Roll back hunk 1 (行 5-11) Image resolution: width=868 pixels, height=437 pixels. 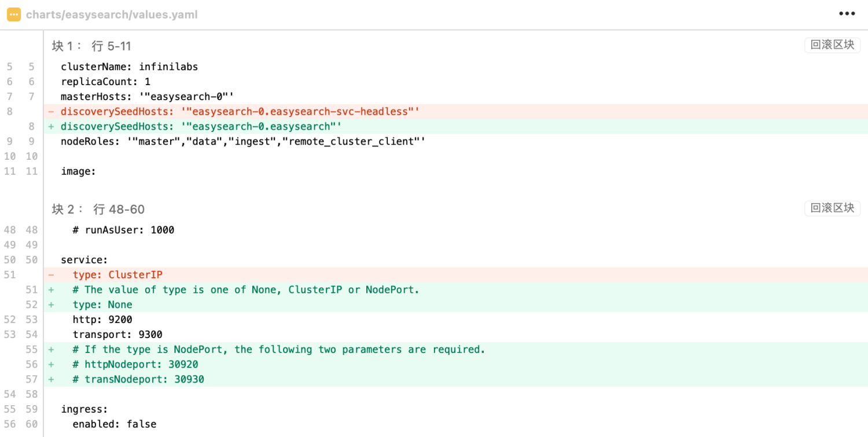(x=832, y=45)
